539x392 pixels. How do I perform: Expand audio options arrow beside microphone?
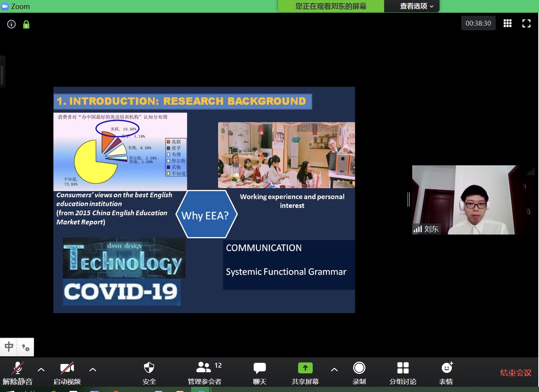pyautogui.click(x=41, y=370)
